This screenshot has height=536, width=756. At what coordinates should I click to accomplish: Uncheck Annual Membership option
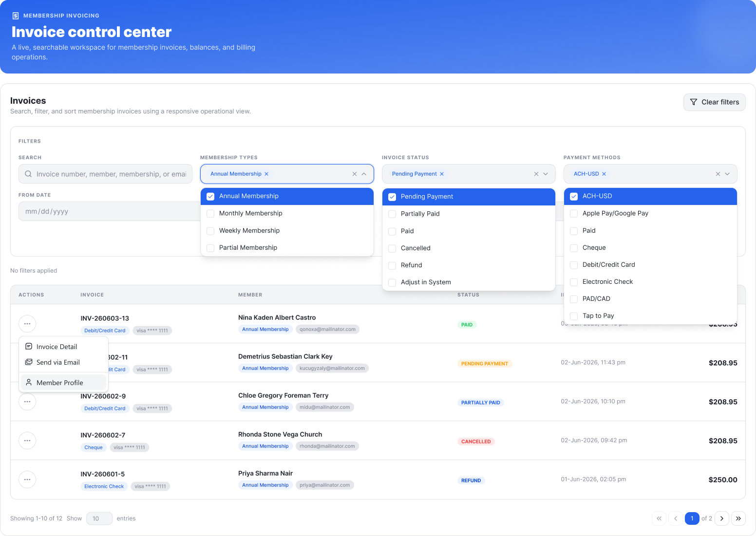(210, 196)
